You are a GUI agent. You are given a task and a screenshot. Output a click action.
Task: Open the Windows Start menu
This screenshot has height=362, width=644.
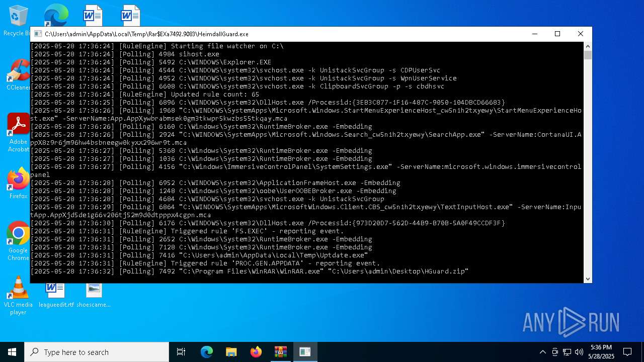point(12,352)
